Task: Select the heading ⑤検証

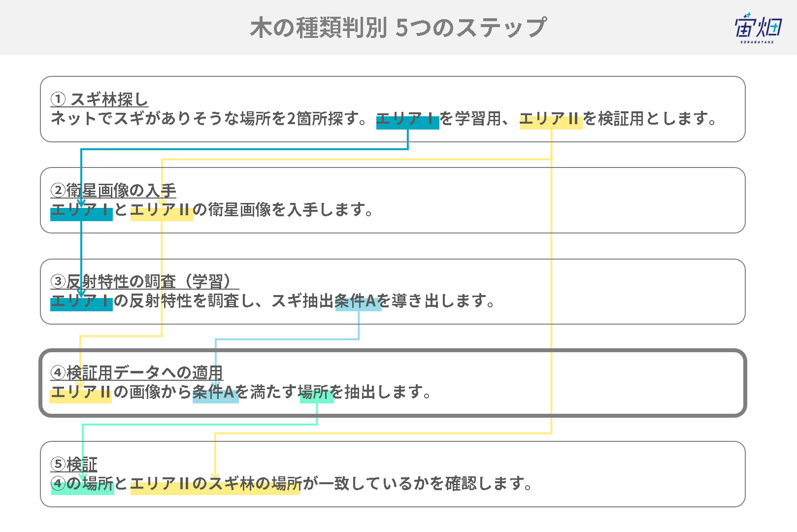Action: [74, 464]
